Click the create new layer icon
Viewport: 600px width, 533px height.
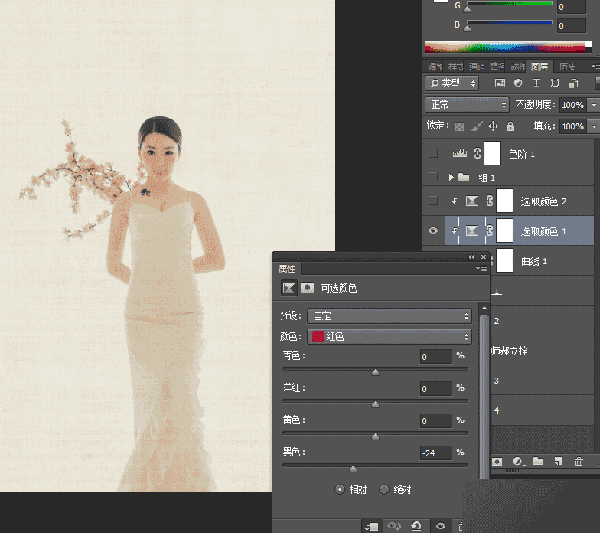[x=558, y=462]
